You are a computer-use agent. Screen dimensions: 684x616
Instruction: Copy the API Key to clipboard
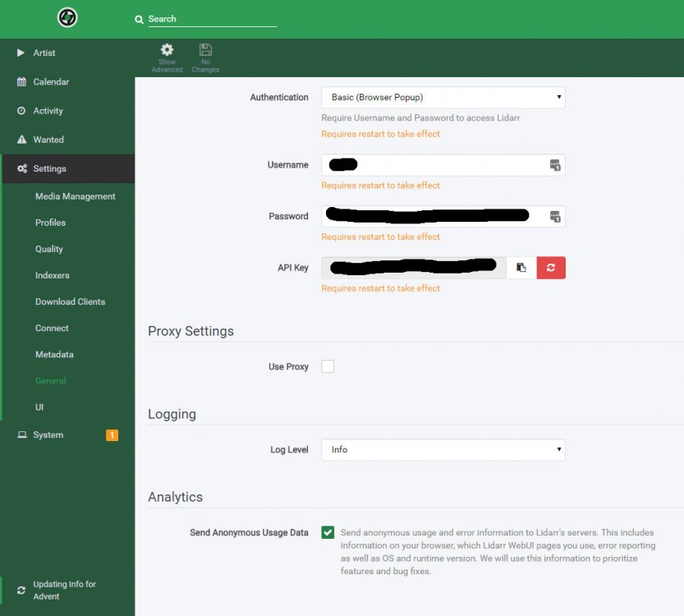coord(521,268)
